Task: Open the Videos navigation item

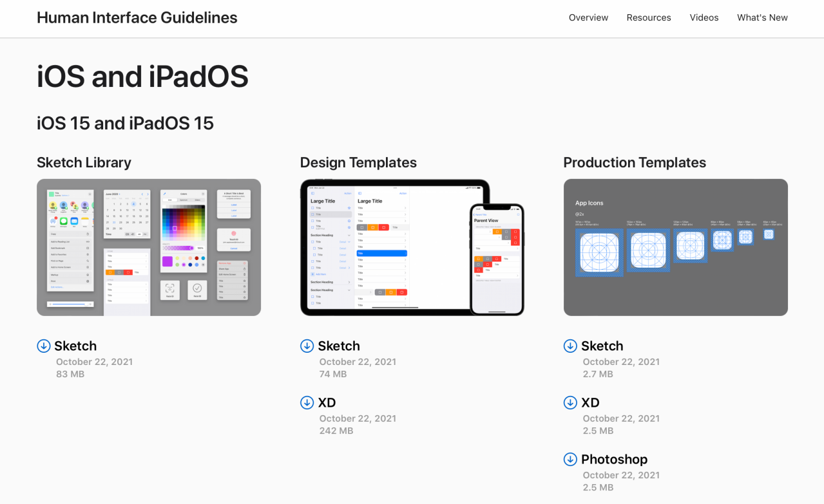Action: click(704, 17)
